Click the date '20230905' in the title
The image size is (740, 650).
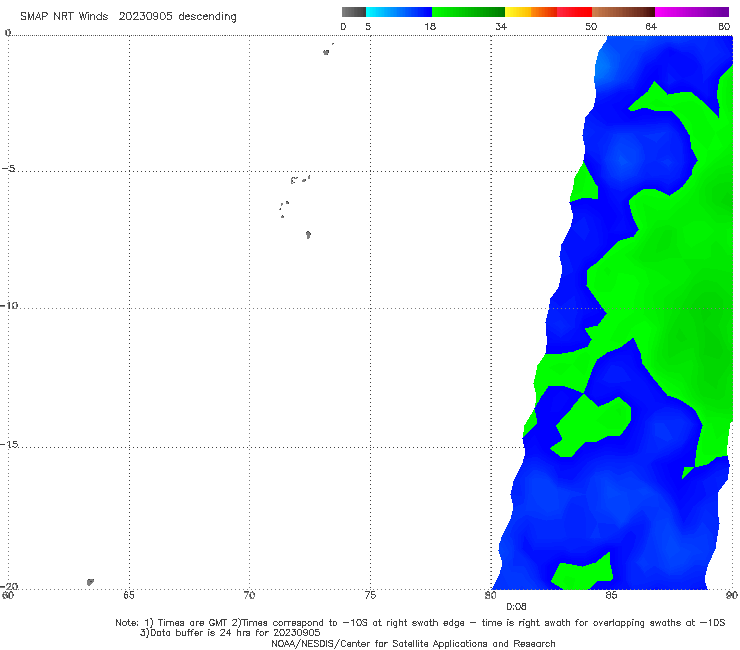145,16
